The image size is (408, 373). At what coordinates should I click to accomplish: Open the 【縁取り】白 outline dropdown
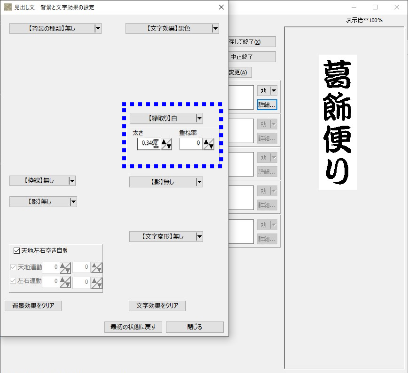tap(166, 118)
